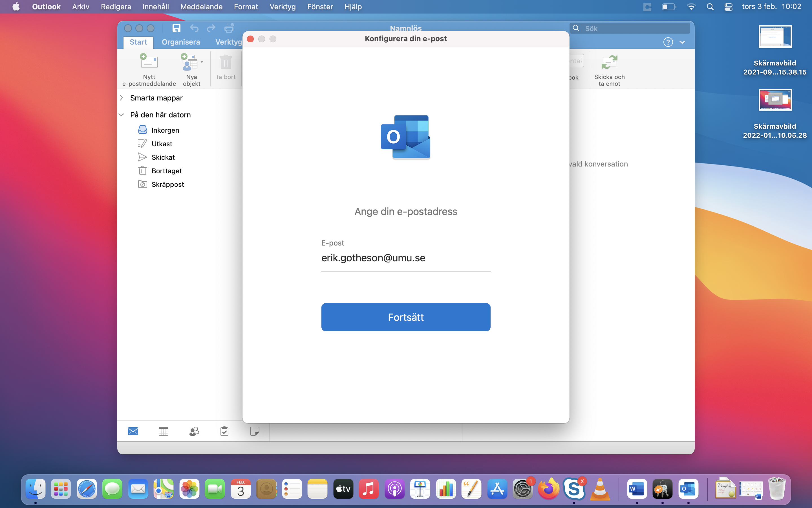812x508 pixels.
Task: Click the Spotlight search icon
Action: tap(710, 7)
